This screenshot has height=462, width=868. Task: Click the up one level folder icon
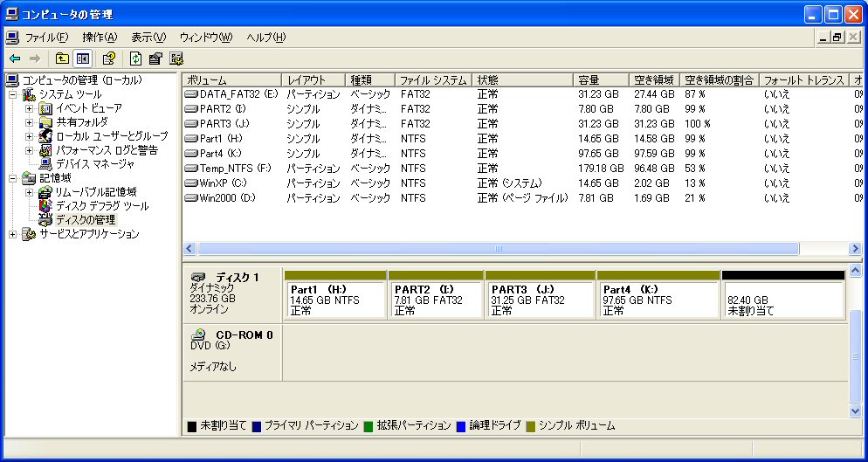tap(63, 59)
